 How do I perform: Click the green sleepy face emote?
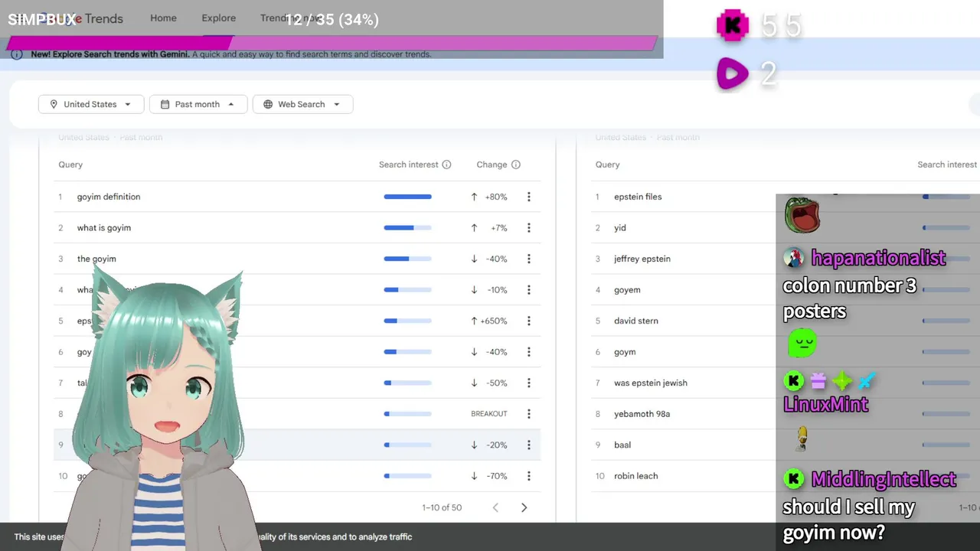[802, 344]
